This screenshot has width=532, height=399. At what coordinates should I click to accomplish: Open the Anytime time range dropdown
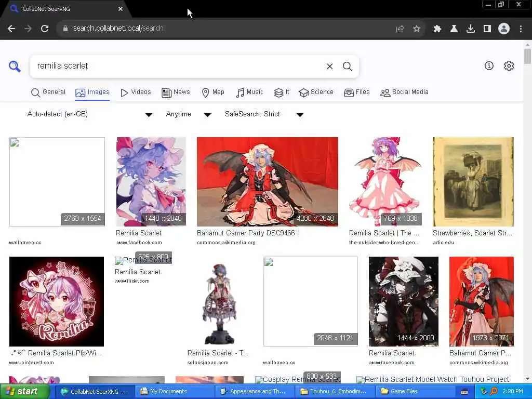click(x=188, y=114)
